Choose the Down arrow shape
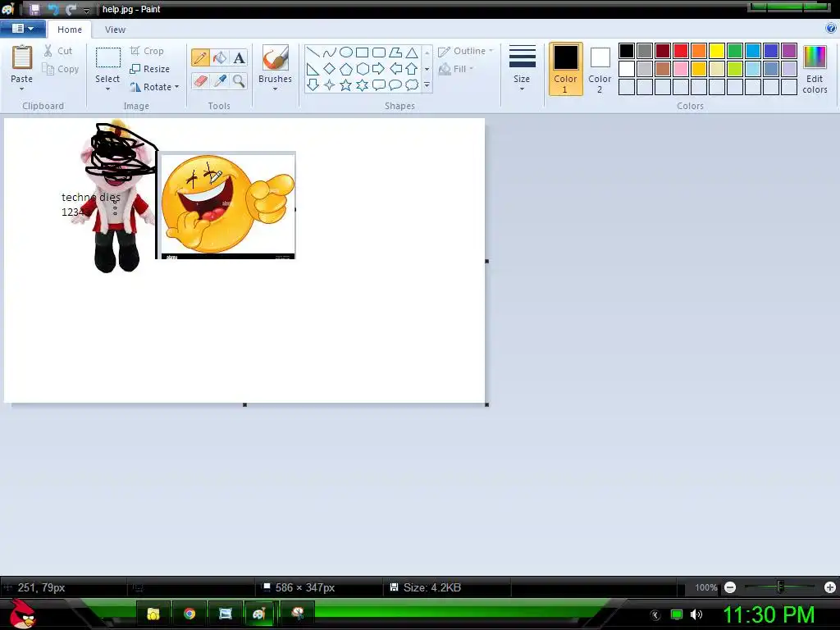 313,84
